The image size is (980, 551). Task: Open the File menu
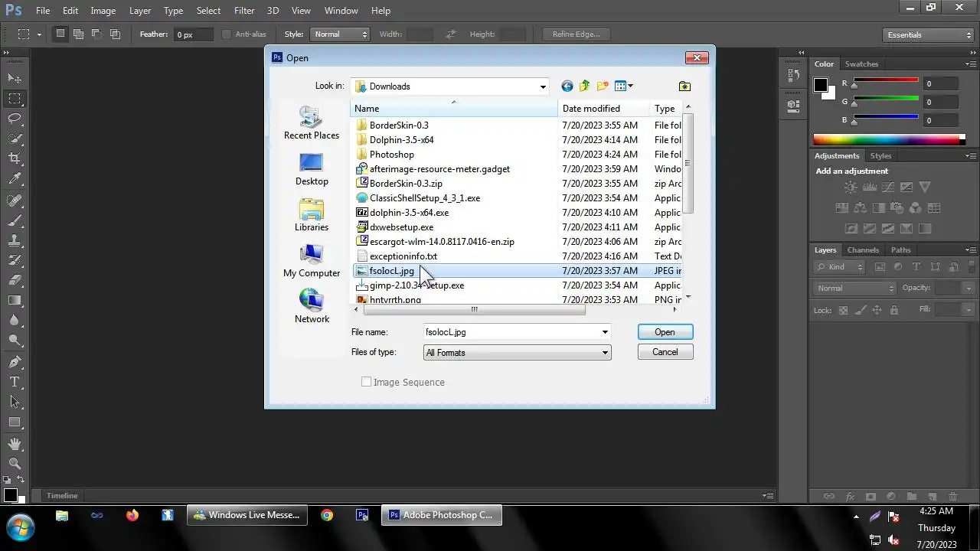tap(43, 11)
